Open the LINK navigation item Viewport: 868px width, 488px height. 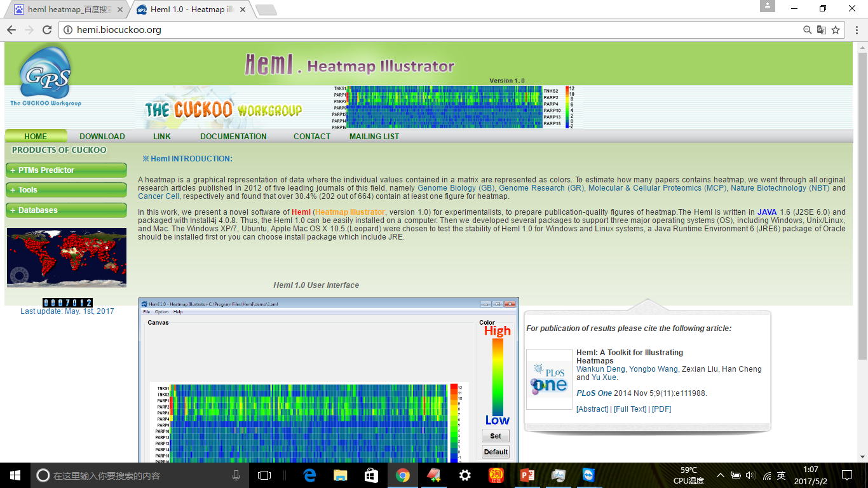click(162, 136)
